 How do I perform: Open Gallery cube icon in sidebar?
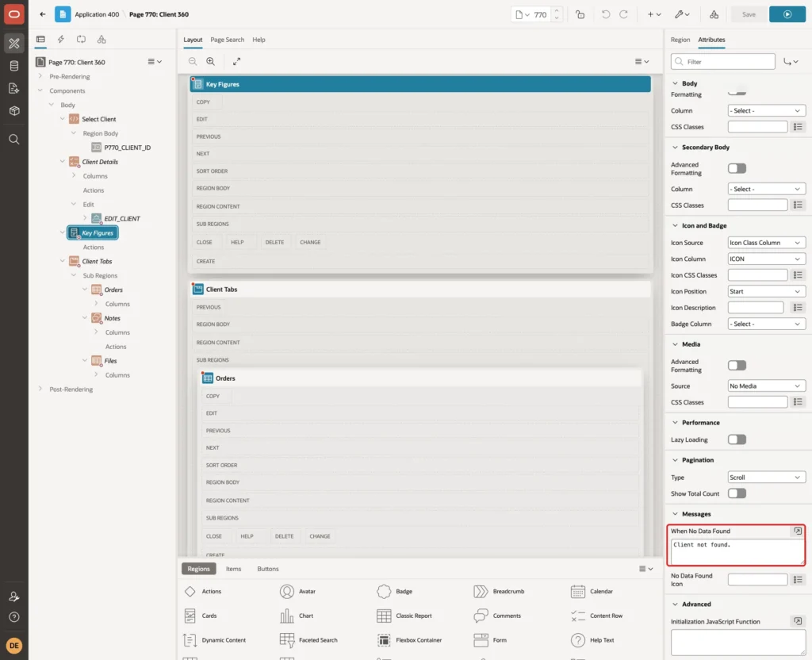tap(14, 111)
